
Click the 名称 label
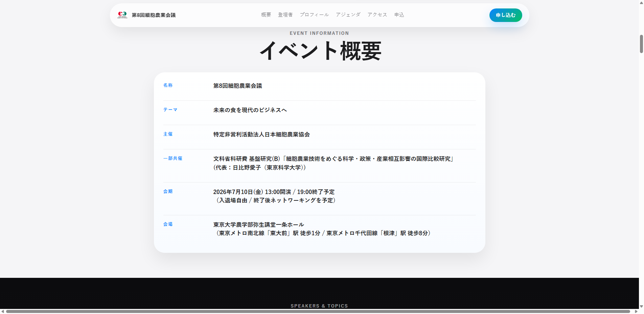tap(168, 85)
